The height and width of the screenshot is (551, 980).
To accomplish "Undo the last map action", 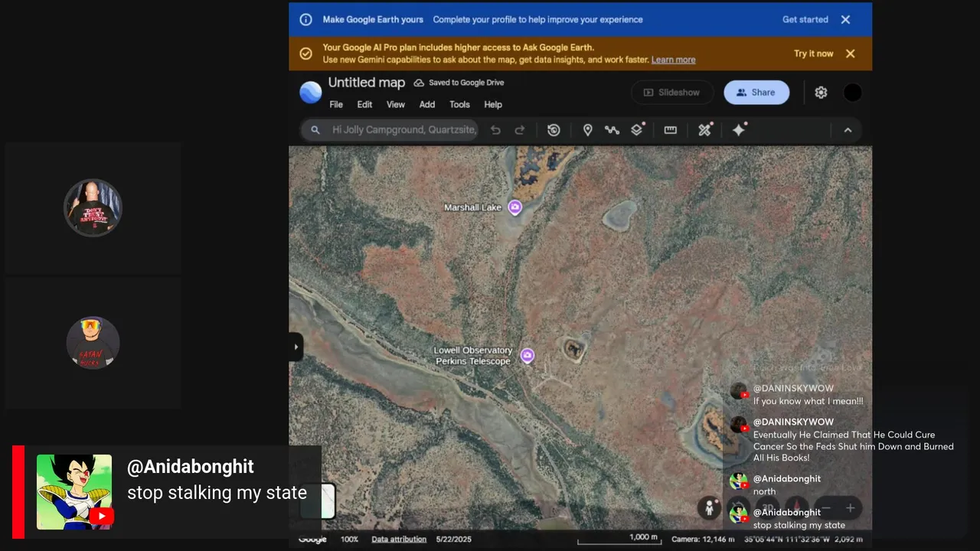I will (x=495, y=130).
